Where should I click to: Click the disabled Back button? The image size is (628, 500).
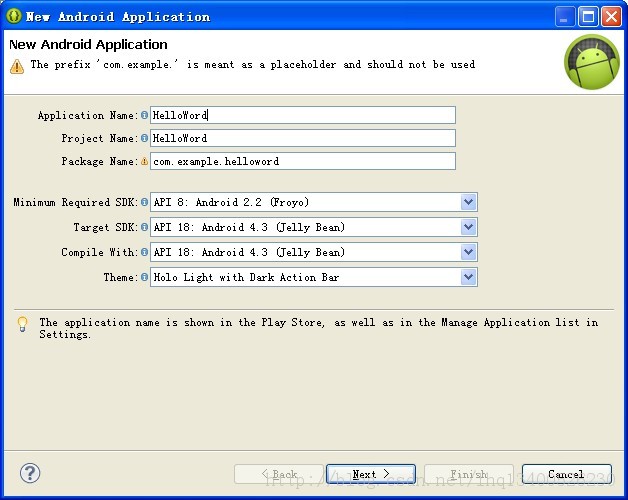point(279,474)
